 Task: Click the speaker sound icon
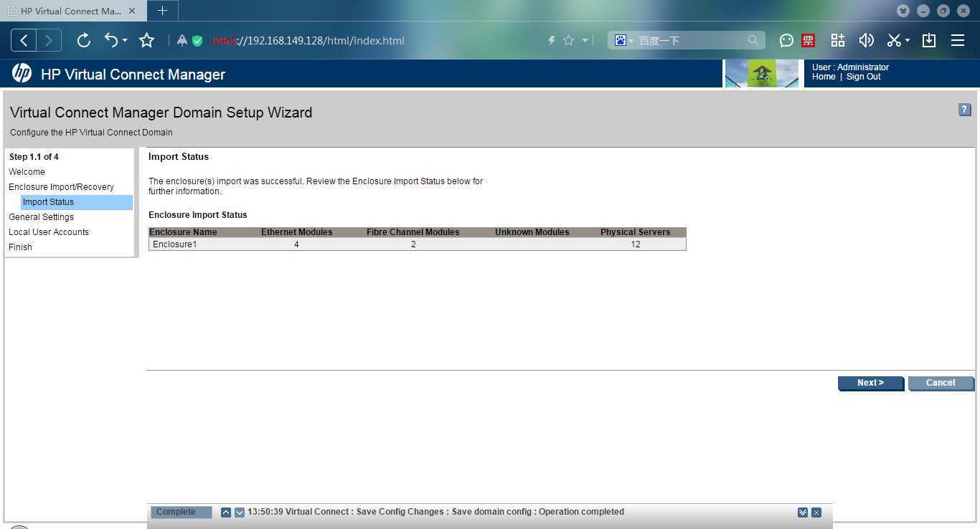click(867, 41)
